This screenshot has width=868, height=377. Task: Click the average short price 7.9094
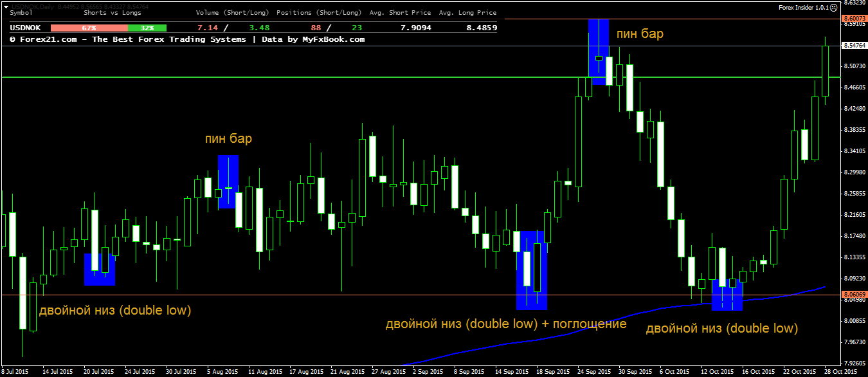coord(415,28)
